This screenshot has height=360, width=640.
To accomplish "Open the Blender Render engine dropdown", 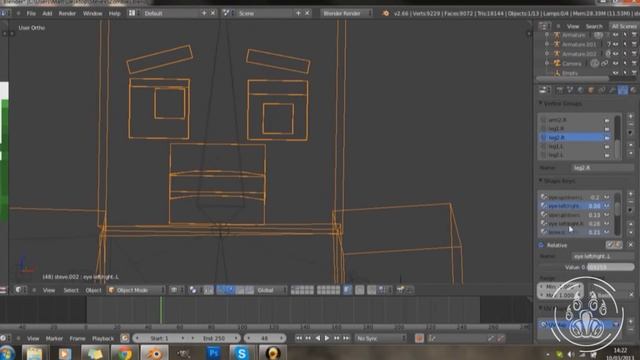I will pyautogui.click(x=346, y=13).
